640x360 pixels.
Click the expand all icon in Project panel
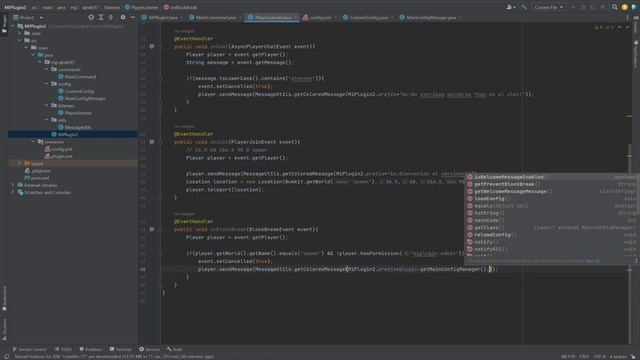click(101, 18)
